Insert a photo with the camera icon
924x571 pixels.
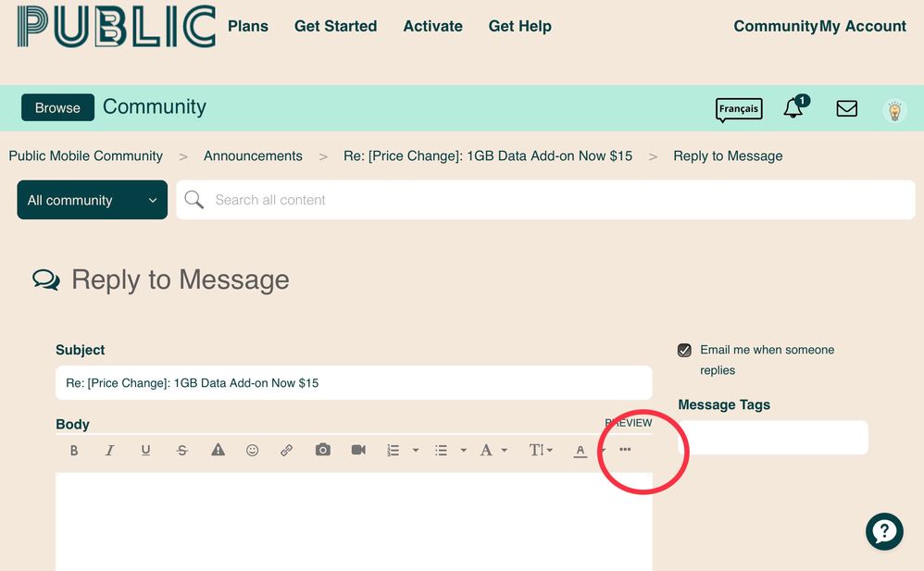coord(322,451)
